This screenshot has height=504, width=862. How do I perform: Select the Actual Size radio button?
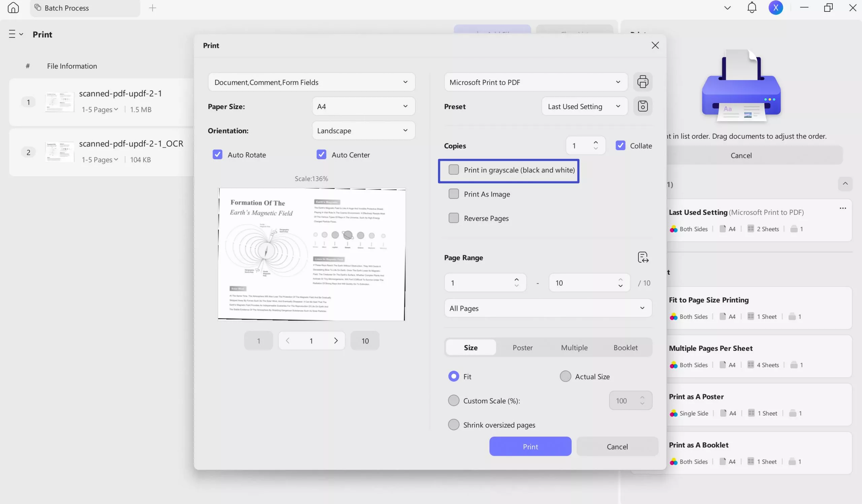click(x=565, y=376)
